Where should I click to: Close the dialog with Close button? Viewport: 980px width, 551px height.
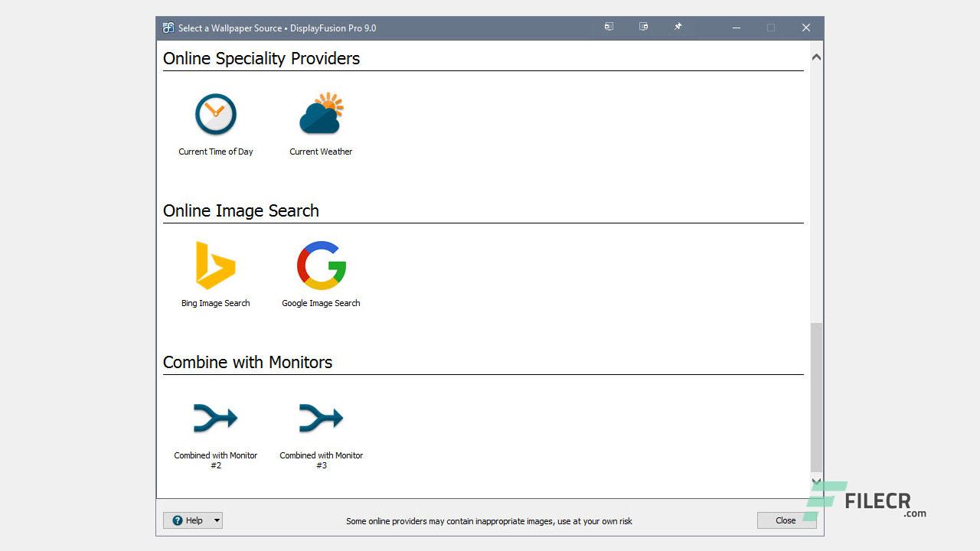tap(786, 520)
